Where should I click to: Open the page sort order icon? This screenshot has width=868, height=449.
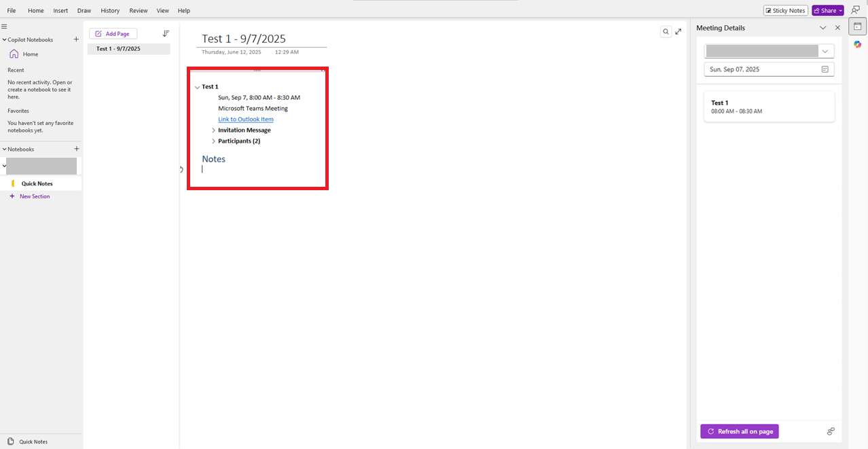pos(165,33)
